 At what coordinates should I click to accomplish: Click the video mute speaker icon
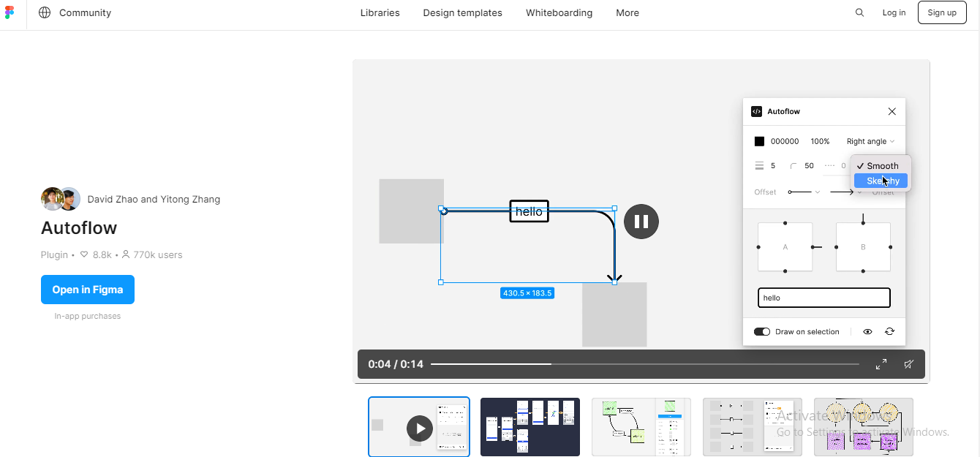[x=908, y=364]
